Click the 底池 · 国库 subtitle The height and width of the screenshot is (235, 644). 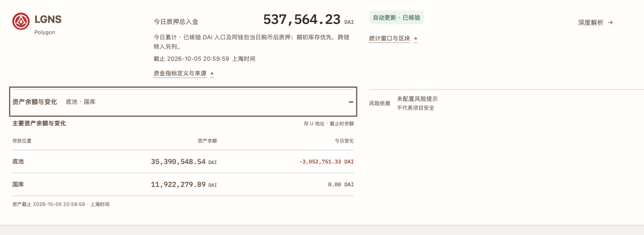(80, 102)
